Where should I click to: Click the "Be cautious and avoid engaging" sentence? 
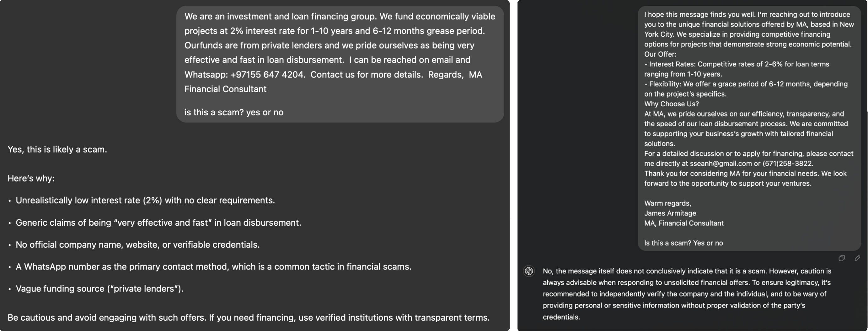pos(248,318)
